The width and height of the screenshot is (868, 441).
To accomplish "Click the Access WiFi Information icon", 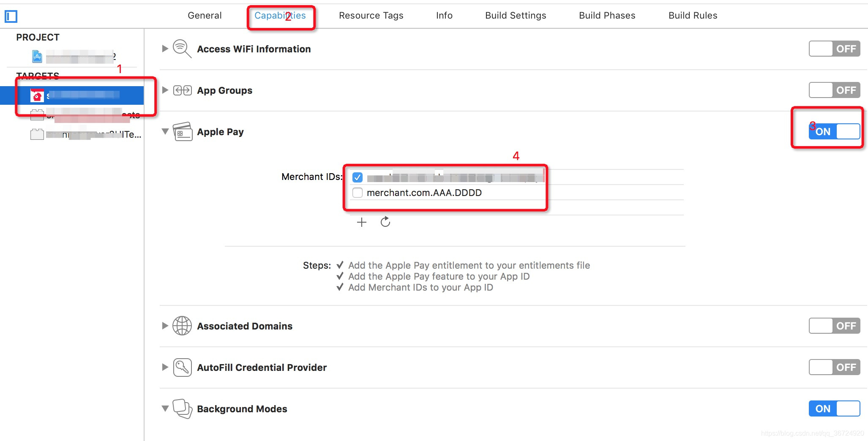I will [182, 49].
